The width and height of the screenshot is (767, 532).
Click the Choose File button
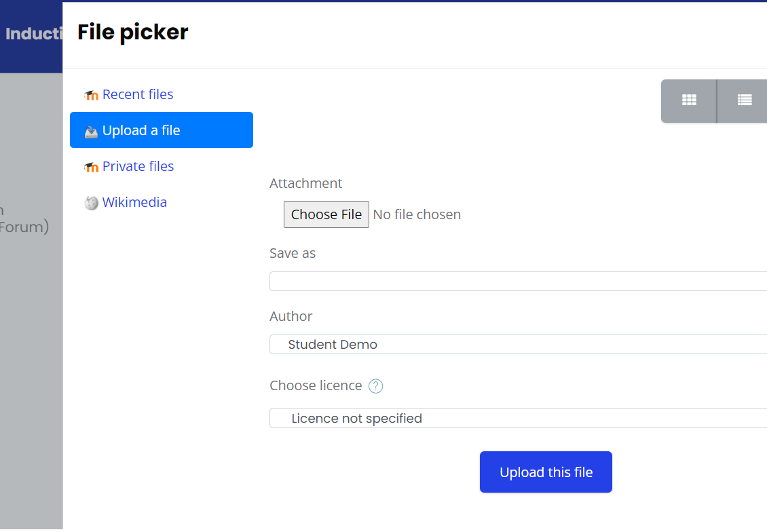point(326,214)
